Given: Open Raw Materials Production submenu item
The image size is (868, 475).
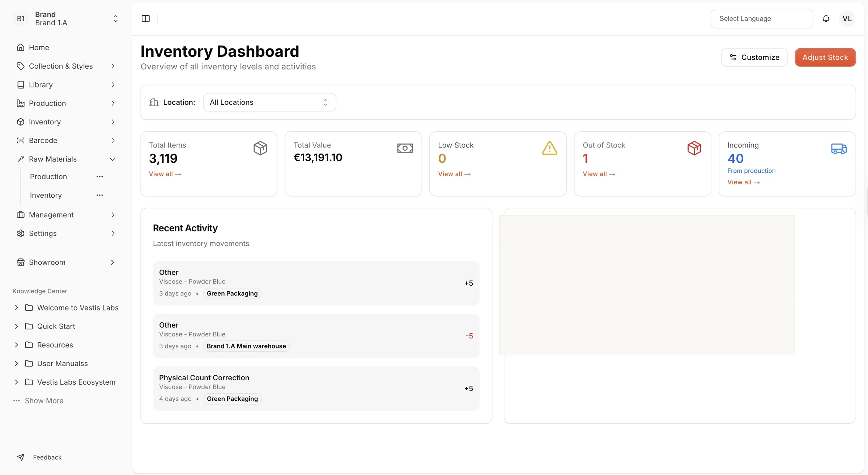Looking at the screenshot, I should pyautogui.click(x=48, y=176).
